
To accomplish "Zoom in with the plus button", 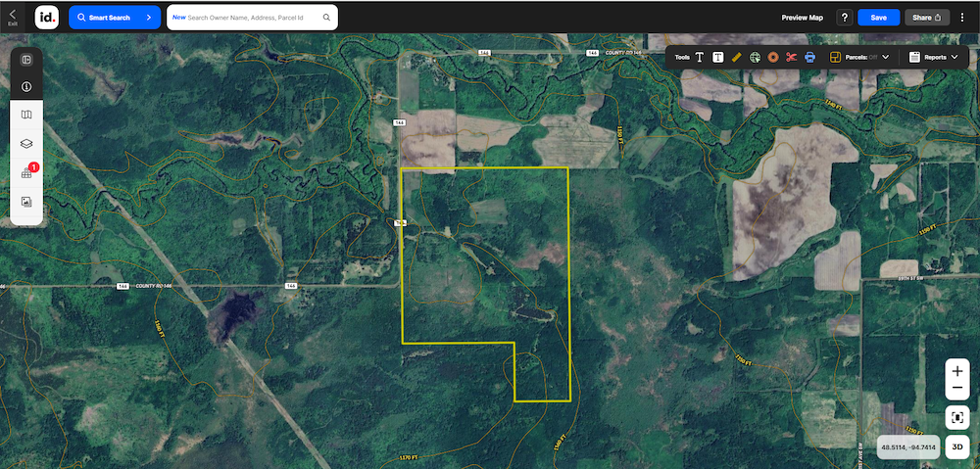I will click(x=957, y=372).
